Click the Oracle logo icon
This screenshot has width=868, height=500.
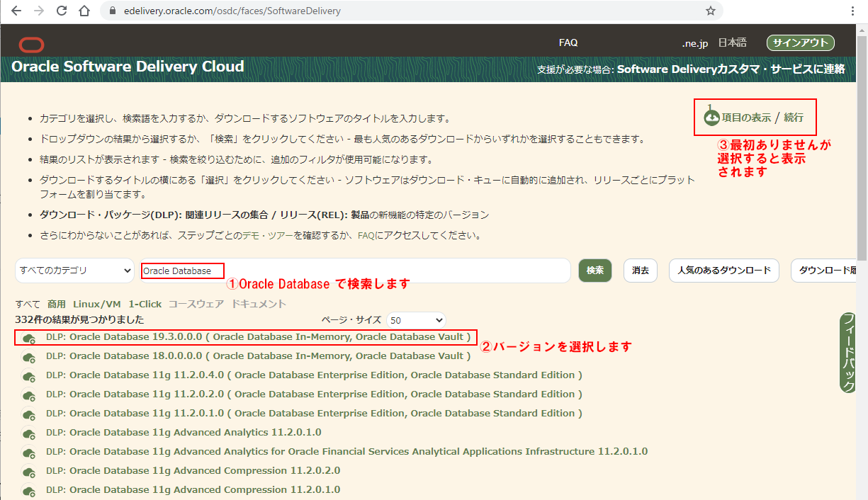(x=31, y=44)
